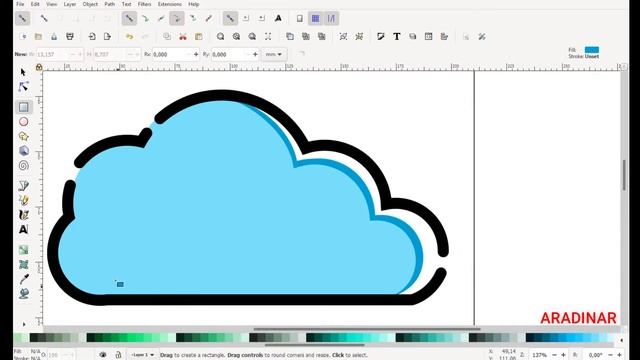Click the Zoom to drawing icon

tap(236, 37)
